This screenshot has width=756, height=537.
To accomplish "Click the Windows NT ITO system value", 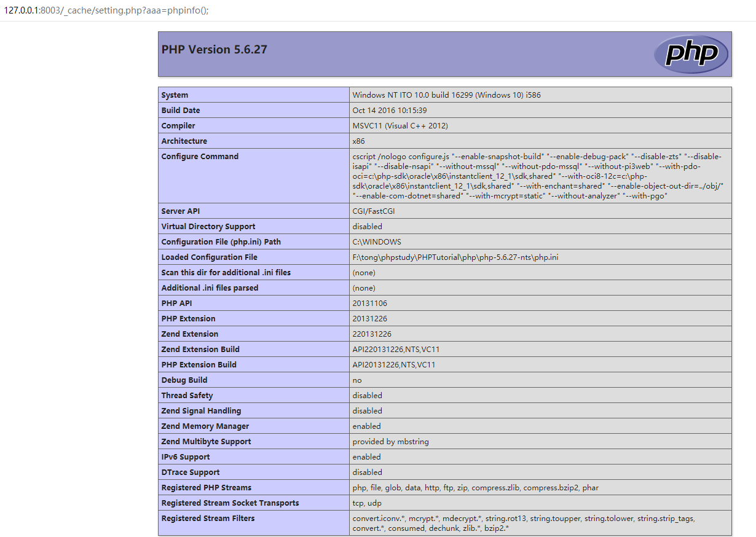I will [x=447, y=95].
